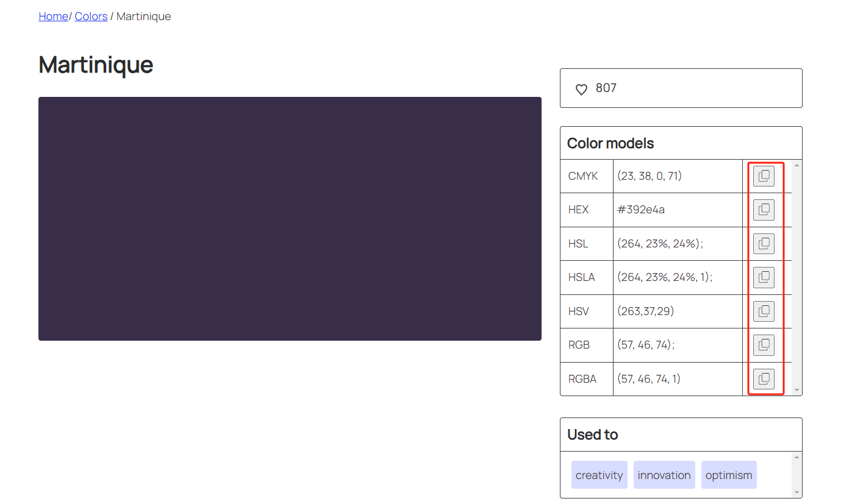Click the Martinique page heading
Viewport: 852px width, 504px height.
[x=96, y=65]
